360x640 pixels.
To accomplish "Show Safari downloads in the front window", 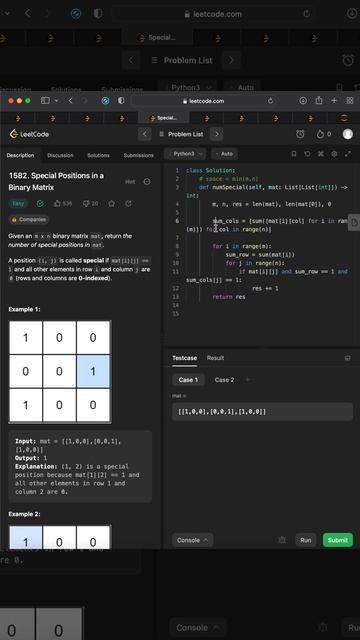I will (303, 101).
